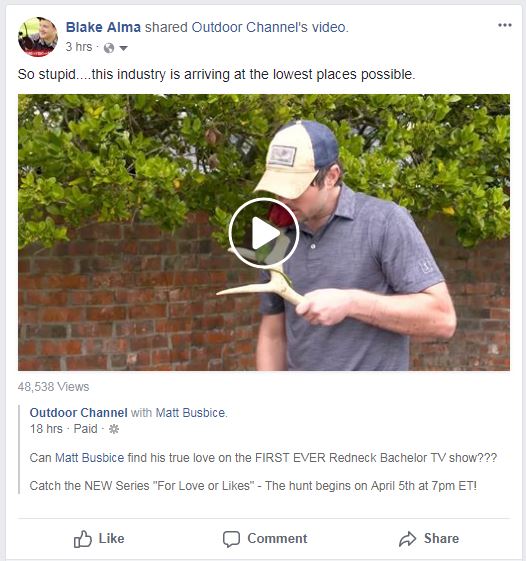The width and height of the screenshot is (526, 561).
Task: Click the Like text label
Action: tap(111, 538)
